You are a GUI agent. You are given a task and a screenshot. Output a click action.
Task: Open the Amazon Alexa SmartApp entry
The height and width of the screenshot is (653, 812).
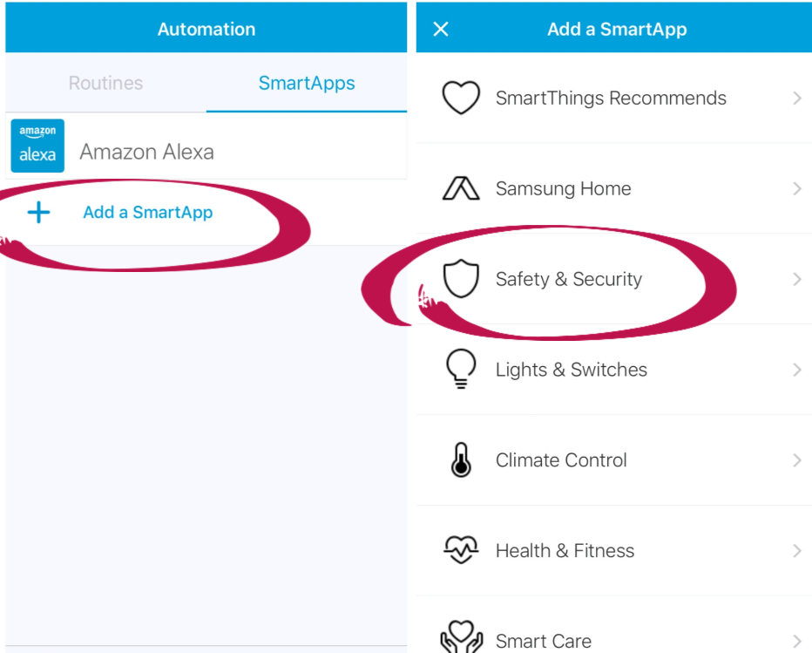click(146, 152)
